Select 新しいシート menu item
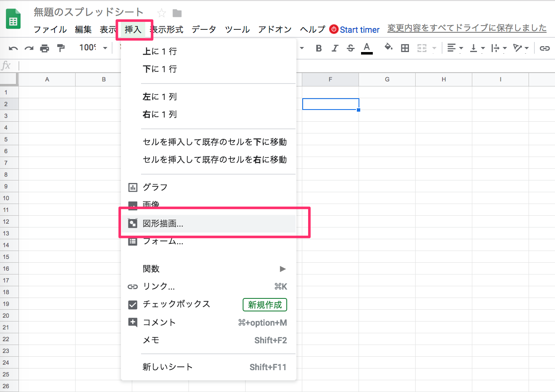This screenshot has width=555, height=392. (x=208, y=367)
